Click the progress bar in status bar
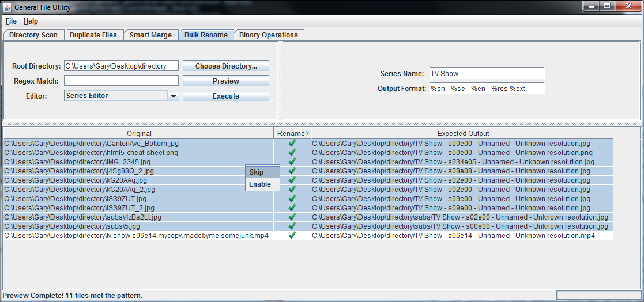The width and height of the screenshot is (644, 302). click(598, 295)
